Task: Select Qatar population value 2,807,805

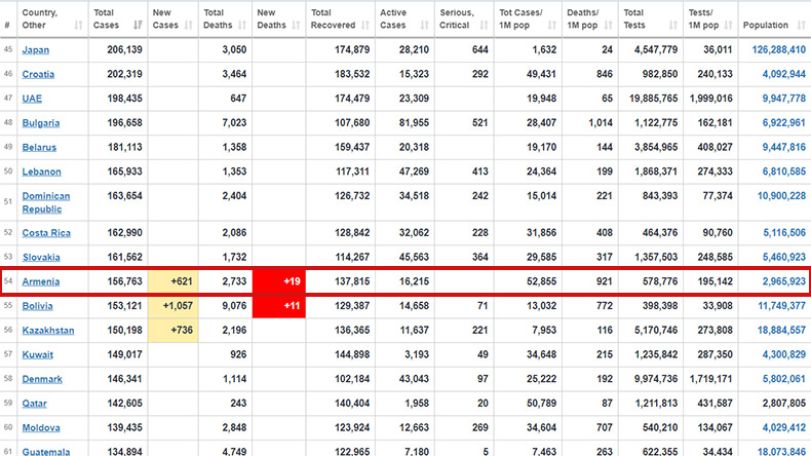Action: (x=784, y=403)
